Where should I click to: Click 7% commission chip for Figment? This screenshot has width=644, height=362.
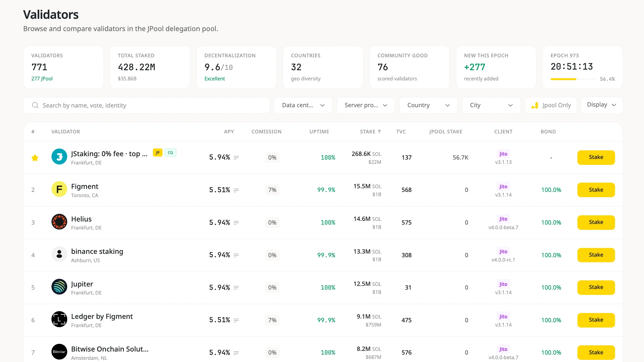(272, 190)
